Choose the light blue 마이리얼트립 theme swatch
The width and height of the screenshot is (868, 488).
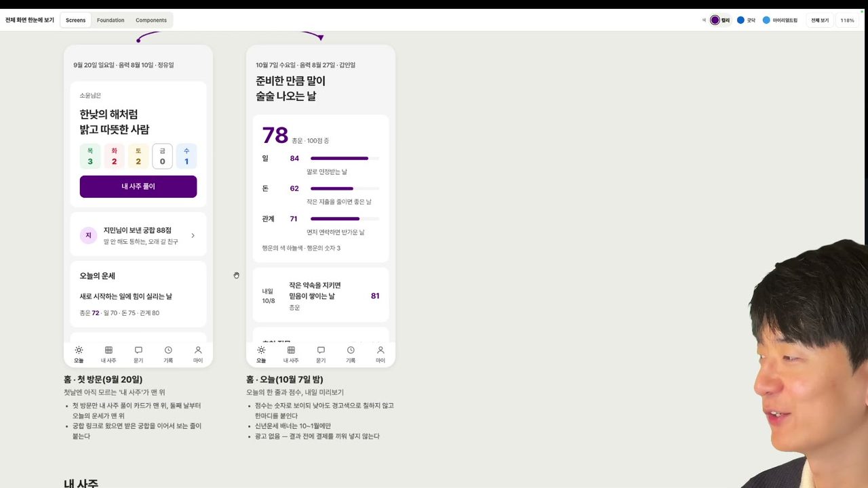766,20
